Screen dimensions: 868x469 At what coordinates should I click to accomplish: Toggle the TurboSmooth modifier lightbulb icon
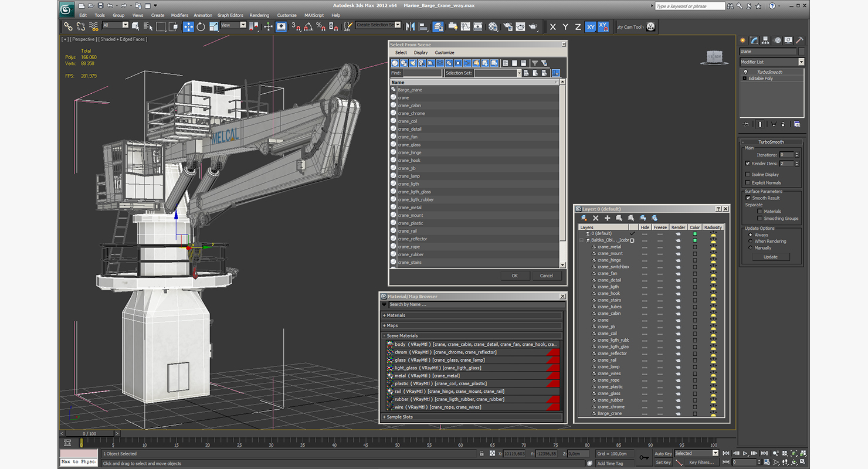coord(745,72)
